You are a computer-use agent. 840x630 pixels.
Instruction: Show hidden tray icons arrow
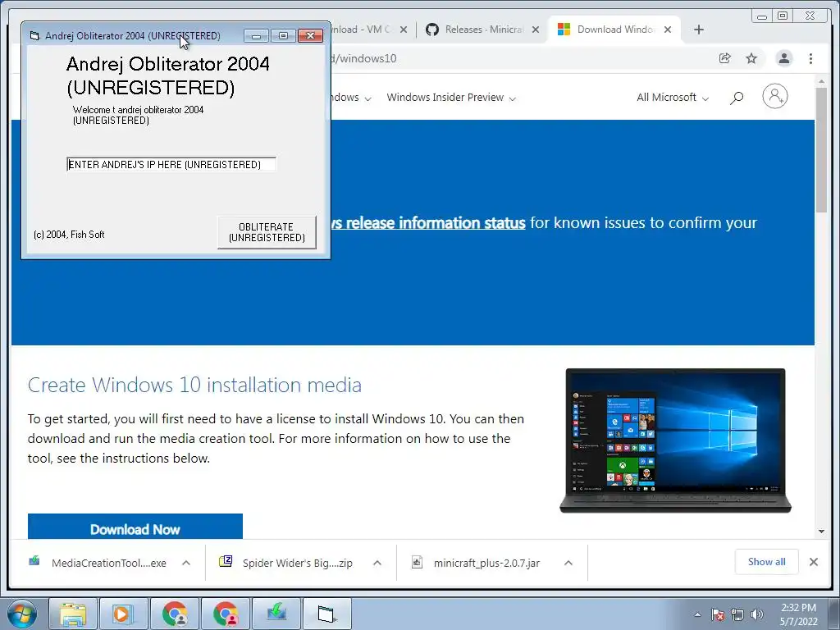pos(697,614)
